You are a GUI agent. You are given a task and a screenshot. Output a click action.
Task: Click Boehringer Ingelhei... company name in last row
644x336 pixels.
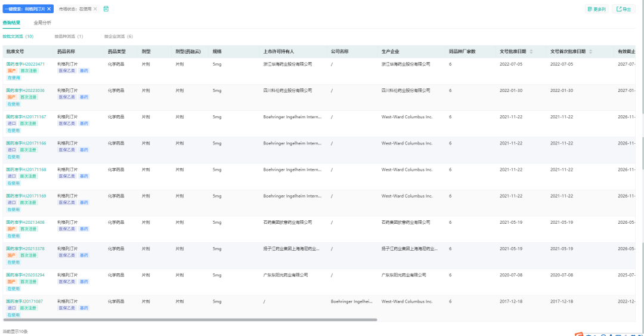click(x=352, y=301)
